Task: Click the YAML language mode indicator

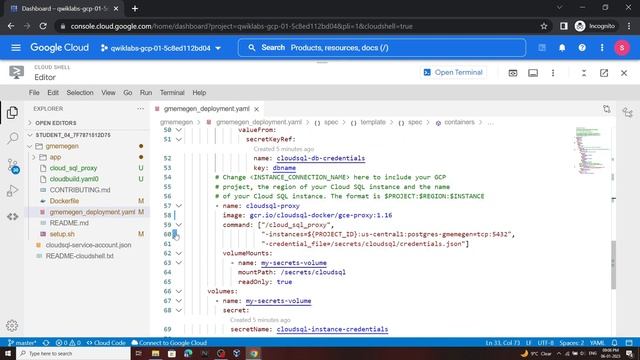Action: click(597, 343)
